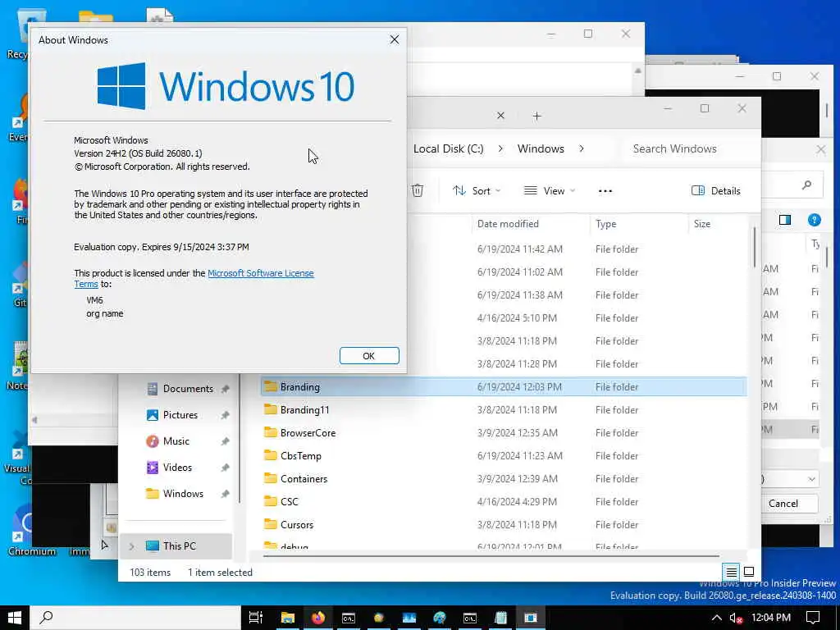Viewport: 840px width, 630px height.
Task: Open Pictures in navigation pane
Action: point(180,415)
